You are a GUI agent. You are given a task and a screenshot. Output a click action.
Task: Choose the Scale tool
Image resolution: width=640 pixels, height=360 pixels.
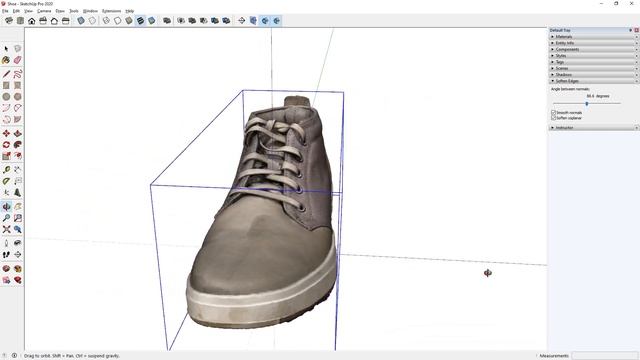[x=6, y=156]
